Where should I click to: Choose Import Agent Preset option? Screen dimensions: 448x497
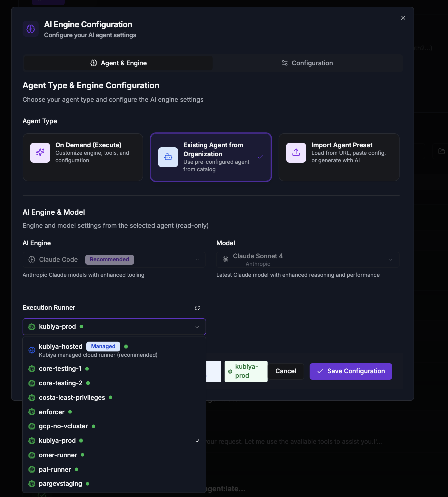339,157
